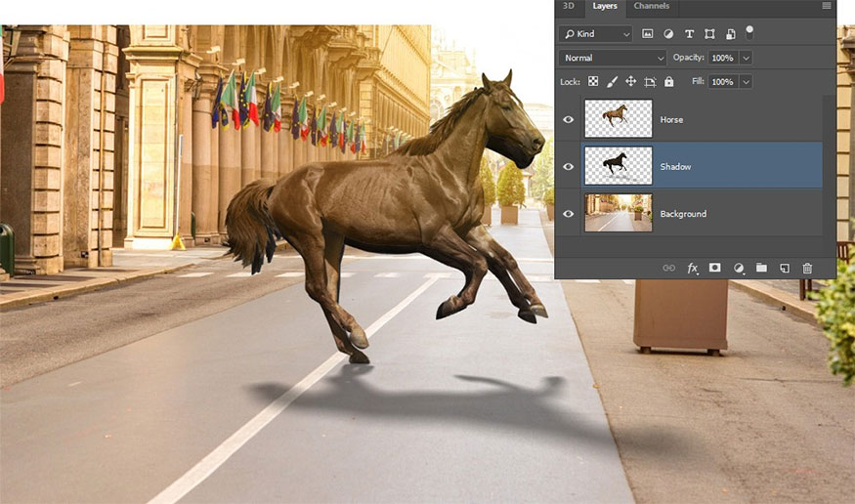Viewport: 855px width, 504px height.
Task: Link layers icon at panel bottom
Action: click(668, 268)
